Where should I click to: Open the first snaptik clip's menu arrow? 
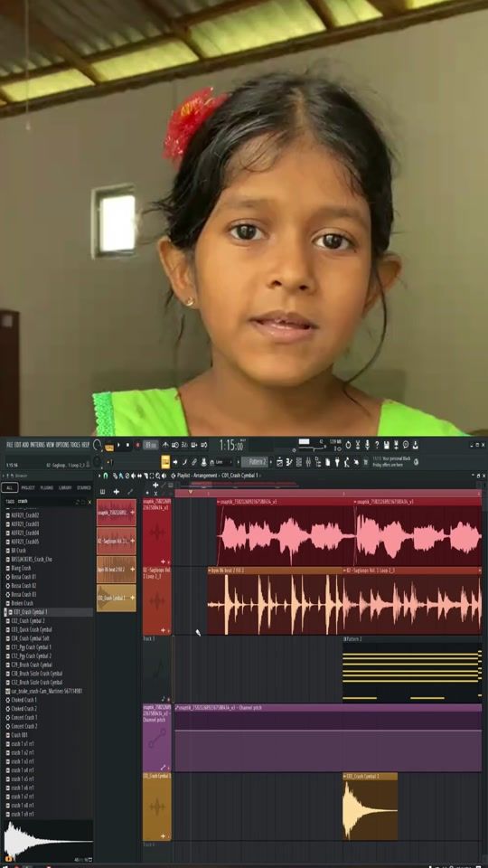click(219, 502)
